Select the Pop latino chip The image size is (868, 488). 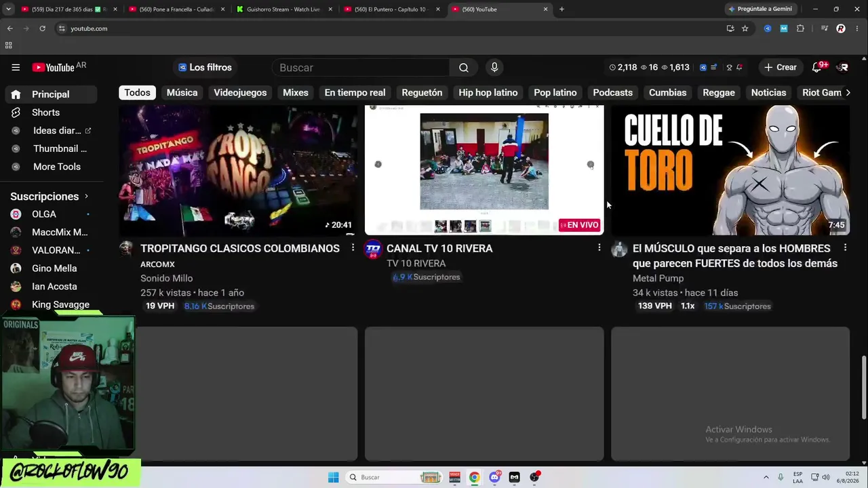pos(555,93)
